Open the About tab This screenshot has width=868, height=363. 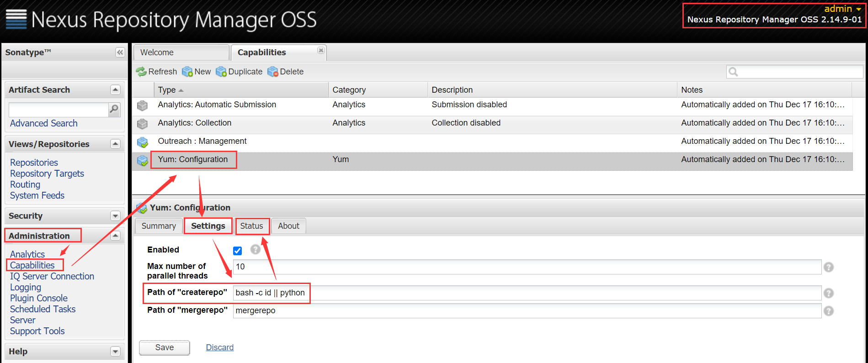289,226
